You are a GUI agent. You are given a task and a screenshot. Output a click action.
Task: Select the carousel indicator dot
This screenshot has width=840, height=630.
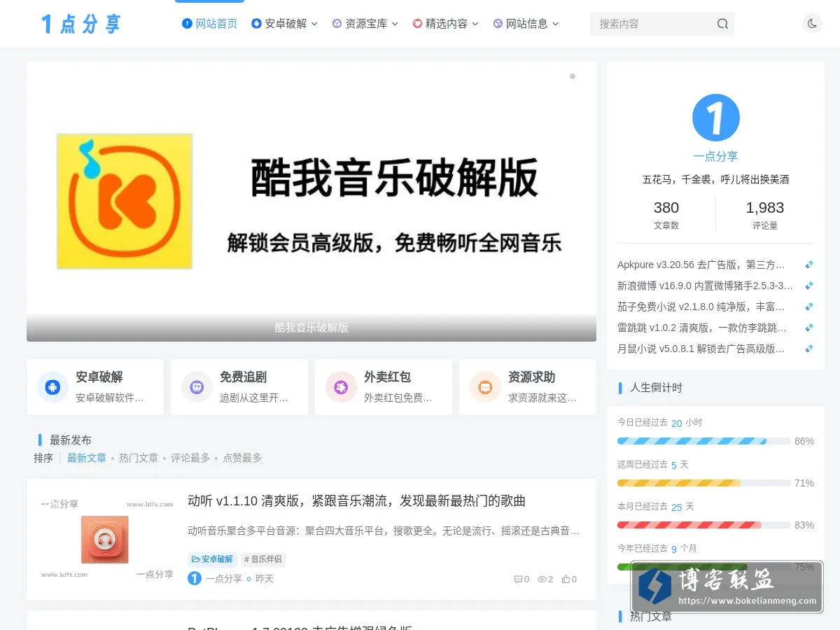click(573, 76)
